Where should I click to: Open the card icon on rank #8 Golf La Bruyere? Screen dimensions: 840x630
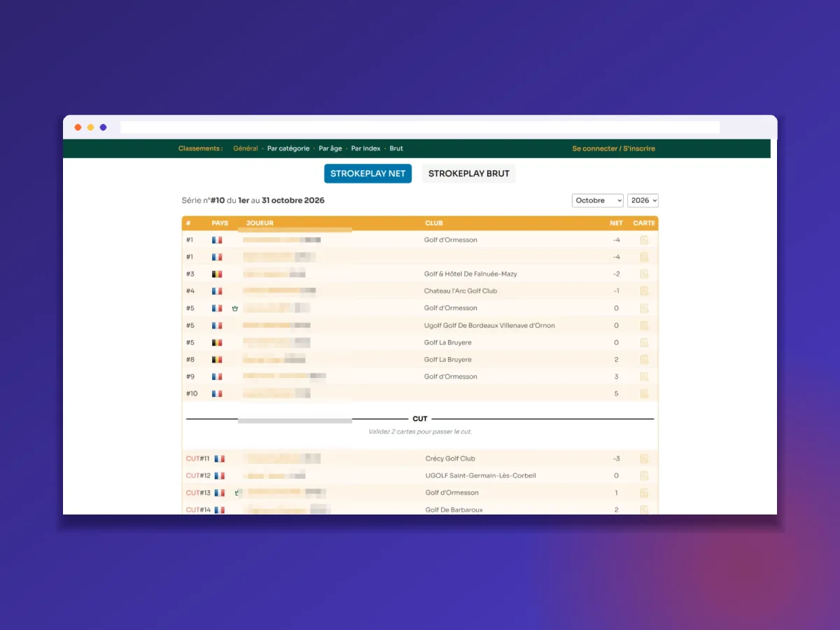644,360
